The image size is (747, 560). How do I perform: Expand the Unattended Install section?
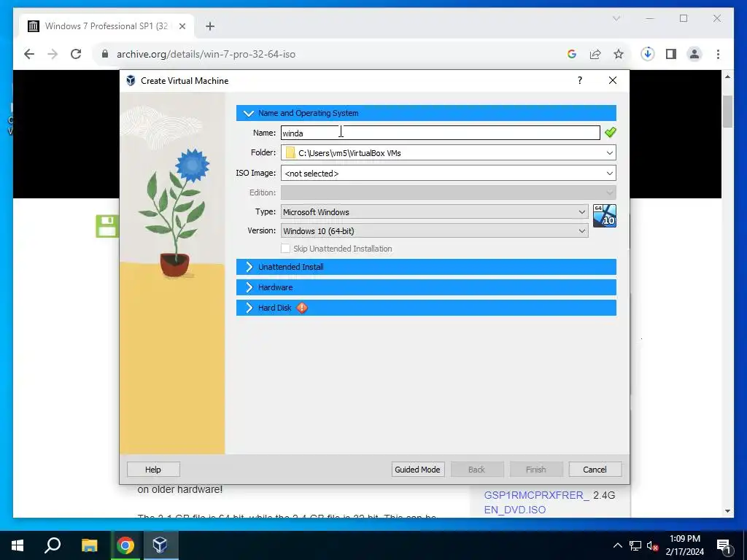point(426,267)
